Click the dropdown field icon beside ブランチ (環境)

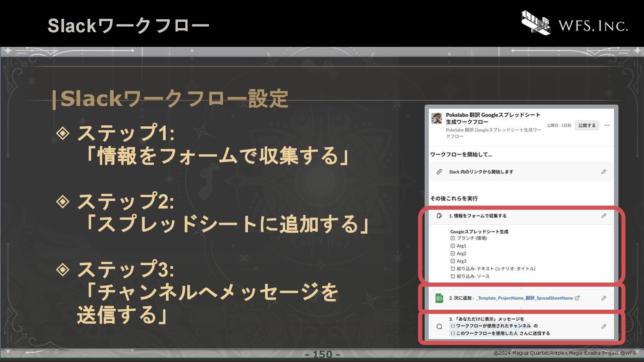(x=452, y=238)
